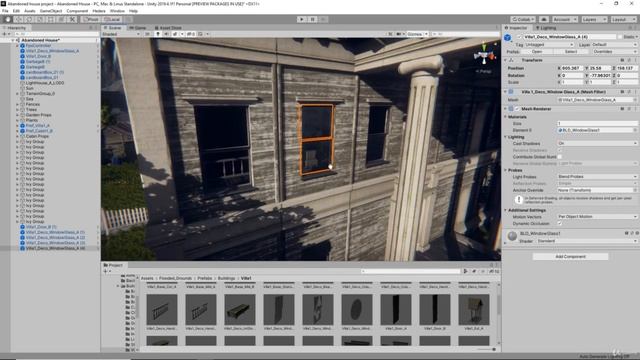The width and height of the screenshot is (640, 360).
Task: Click the prefab Select button
Action: (x=571, y=51)
